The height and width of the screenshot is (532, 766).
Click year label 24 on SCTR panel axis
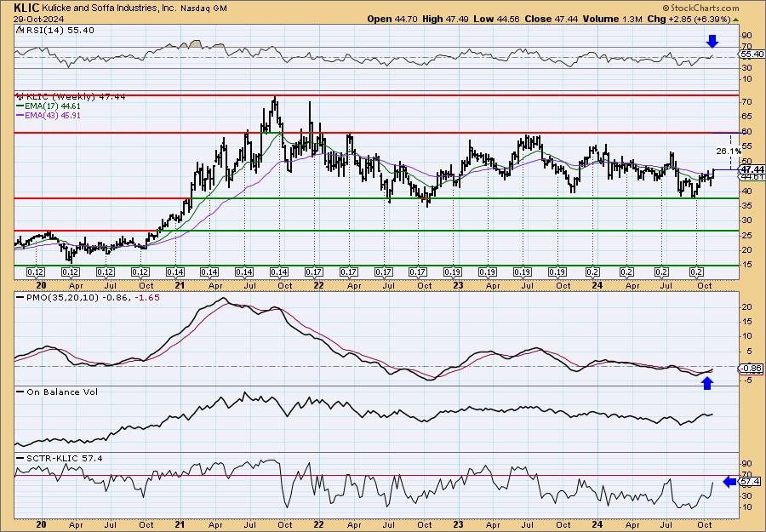[597, 524]
